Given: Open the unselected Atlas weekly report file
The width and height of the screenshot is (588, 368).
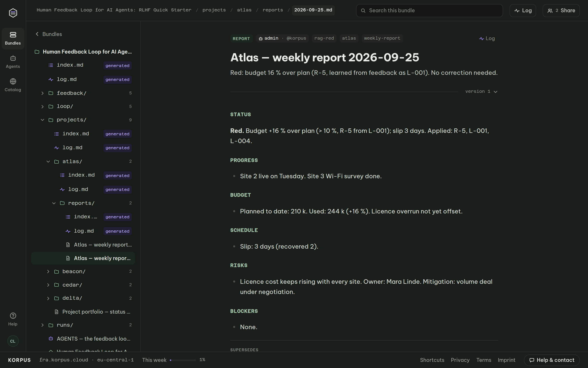Looking at the screenshot, I should (x=83, y=245).
